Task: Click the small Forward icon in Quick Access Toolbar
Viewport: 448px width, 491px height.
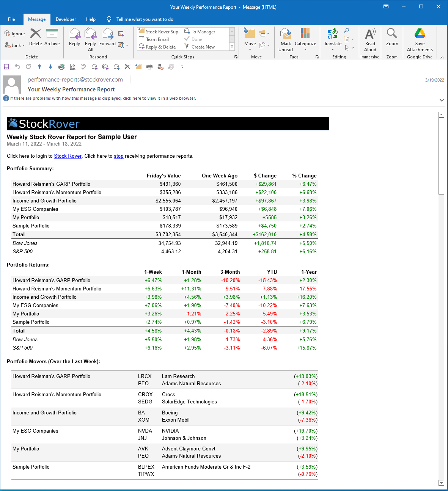Action: point(116,67)
